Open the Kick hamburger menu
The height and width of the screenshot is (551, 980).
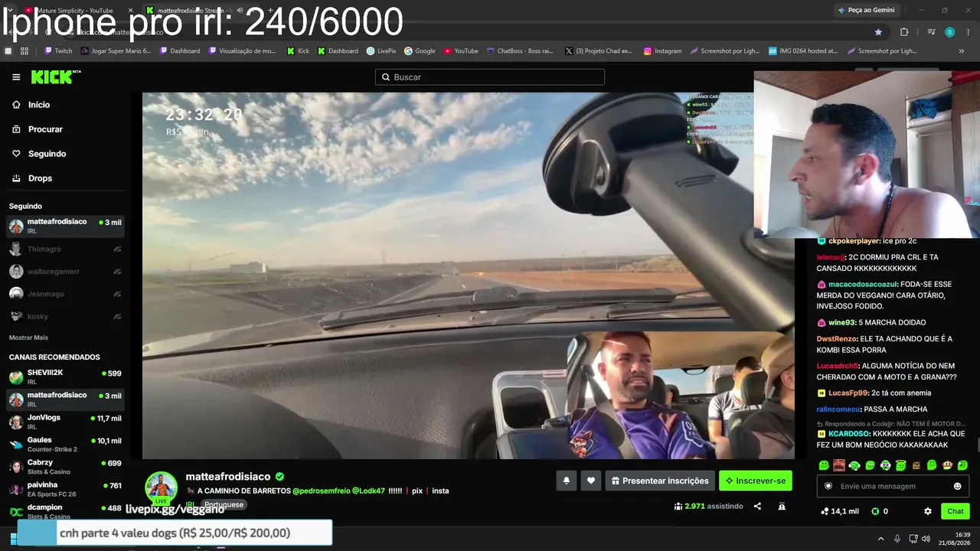16,77
